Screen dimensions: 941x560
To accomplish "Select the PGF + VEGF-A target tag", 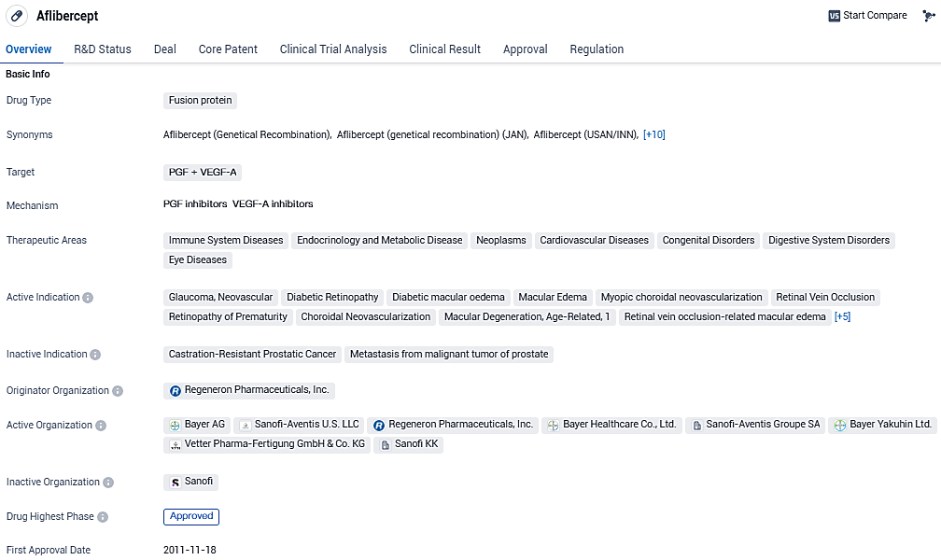I will point(203,172).
